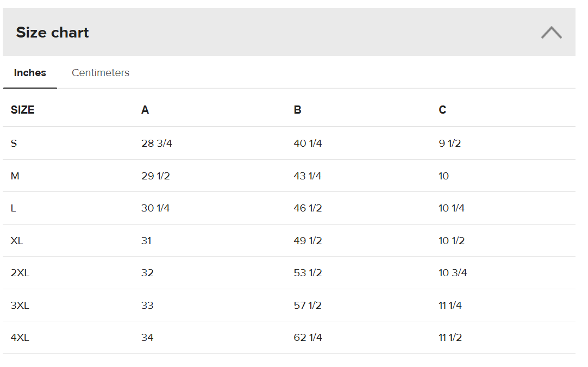
Task: Click the 10 3/4 value for 2XL
Action: [453, 273]
